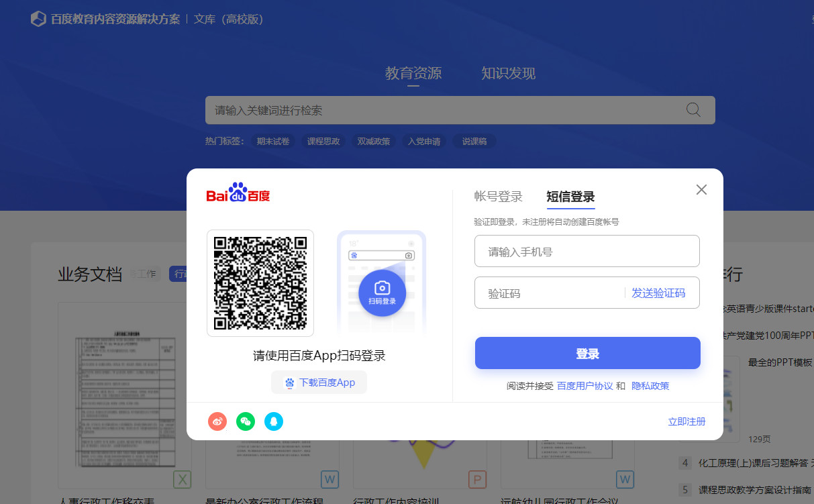Image resolution: width=814 pixels, height=504 pixels.
Task: Click the Weibo login icon
Action: (x=217, y=421)
